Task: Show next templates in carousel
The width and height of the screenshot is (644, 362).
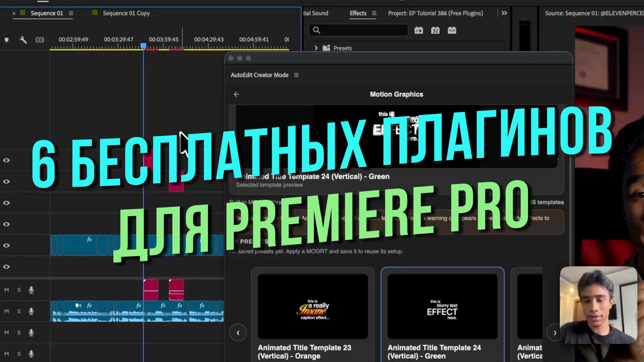Action: 554,333
